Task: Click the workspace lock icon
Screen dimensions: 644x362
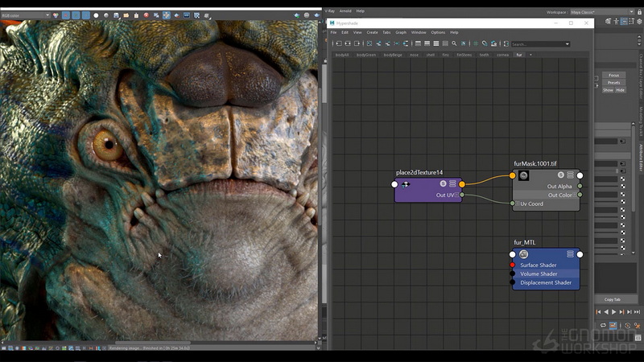Action: point(639,12)
